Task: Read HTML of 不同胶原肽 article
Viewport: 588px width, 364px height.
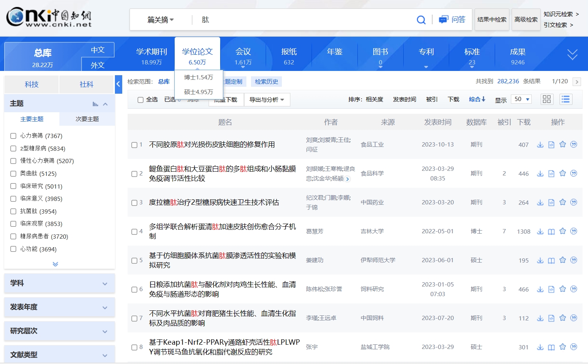Action: (551, 145)
